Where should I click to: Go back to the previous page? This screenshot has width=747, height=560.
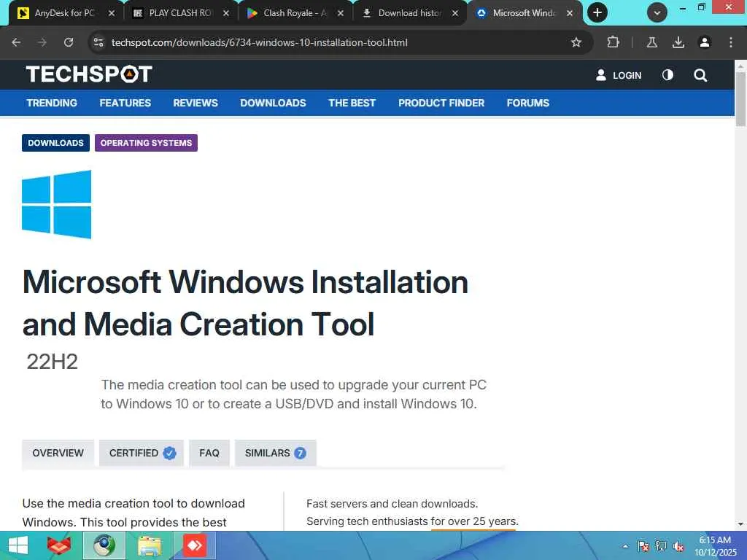point(16,42)
